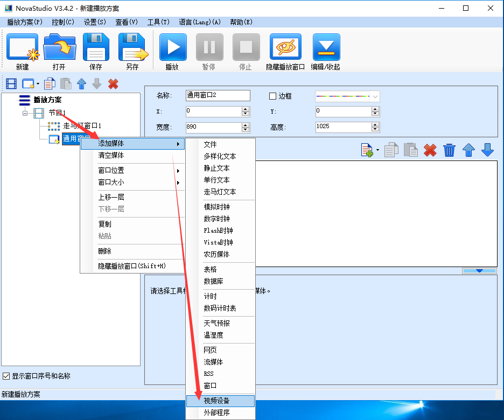
Task: Click the 打开 (Open) folder icon
Action: point(59,48)
